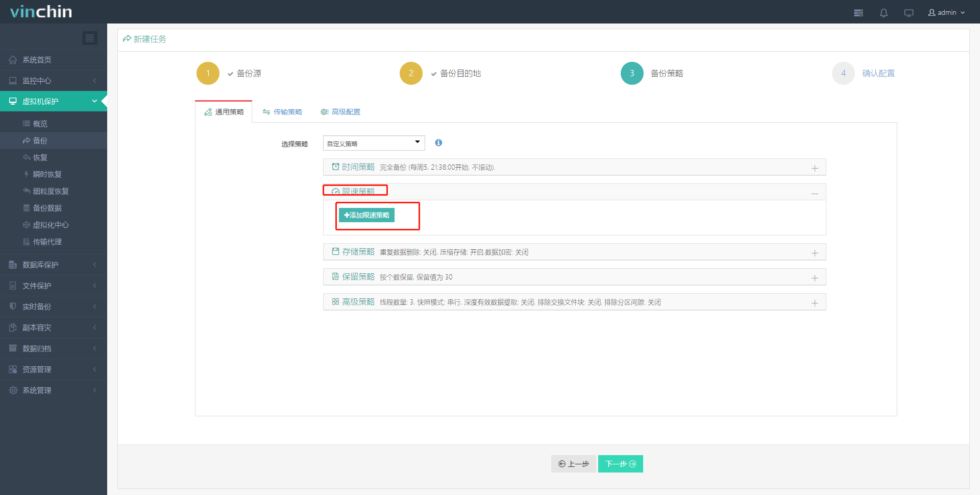Click the 数据归档 archive icon in sidebar

(x=13, y=348)
